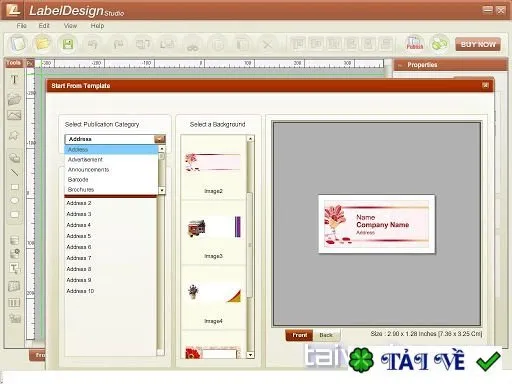
Task: Click the Px ruler unit button
Action: pyautogui.click(x=30, y=63)
